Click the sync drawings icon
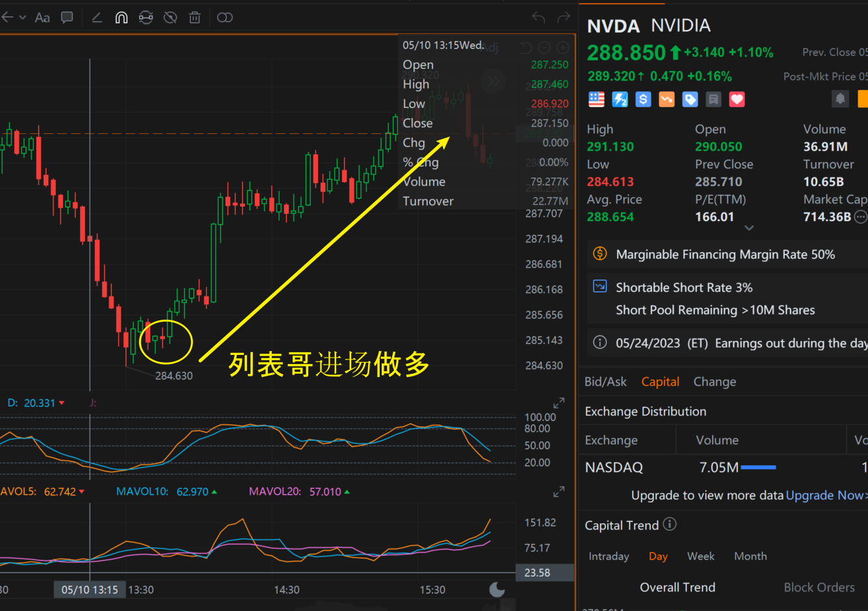The image size is (868, 611). (146, 18)
